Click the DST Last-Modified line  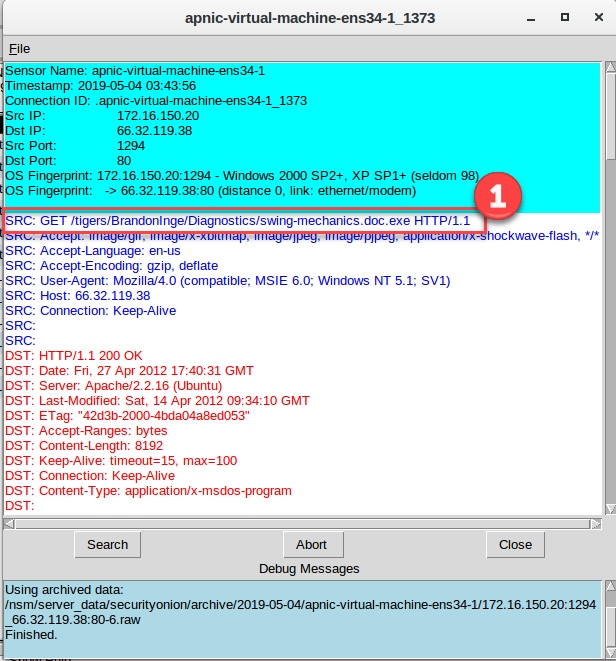[157, 401]
